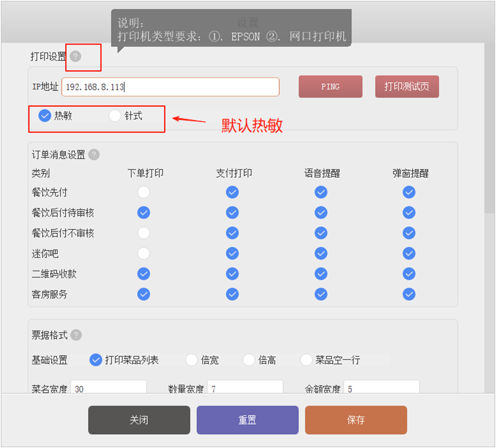Screen dimensions: 496x448
Task: Turn off 语音提醒 for 二维码收款
Action: (x=321, y=274)
